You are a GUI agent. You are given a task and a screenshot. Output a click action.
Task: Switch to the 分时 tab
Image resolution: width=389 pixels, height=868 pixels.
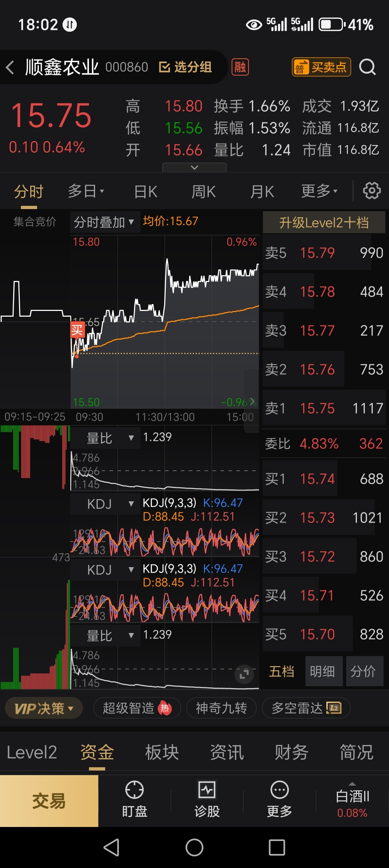click(29, 191)
